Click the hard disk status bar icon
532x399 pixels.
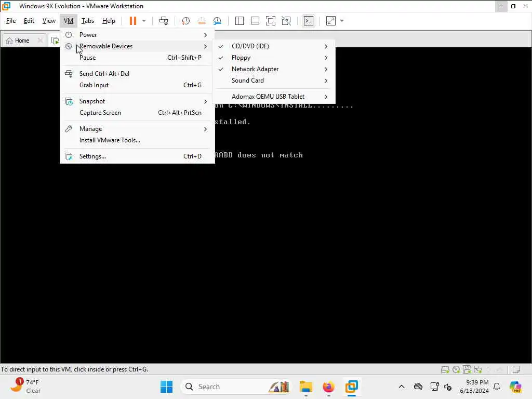click(445, 369)
